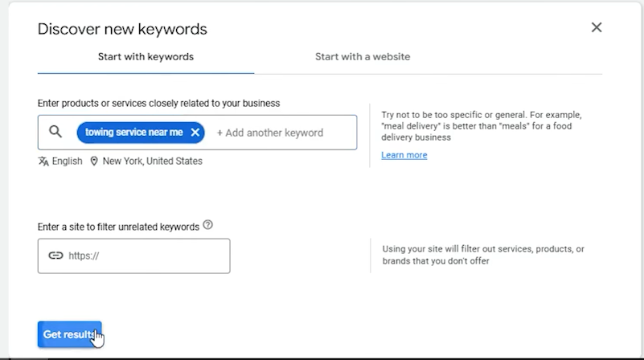
Task: Click the 'Enter a site to filter' label
Action: pos(118,227)
